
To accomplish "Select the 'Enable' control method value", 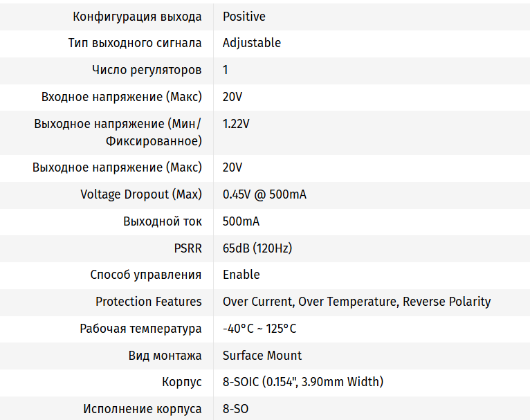I will pyautogui.click(x=241, y=275).
